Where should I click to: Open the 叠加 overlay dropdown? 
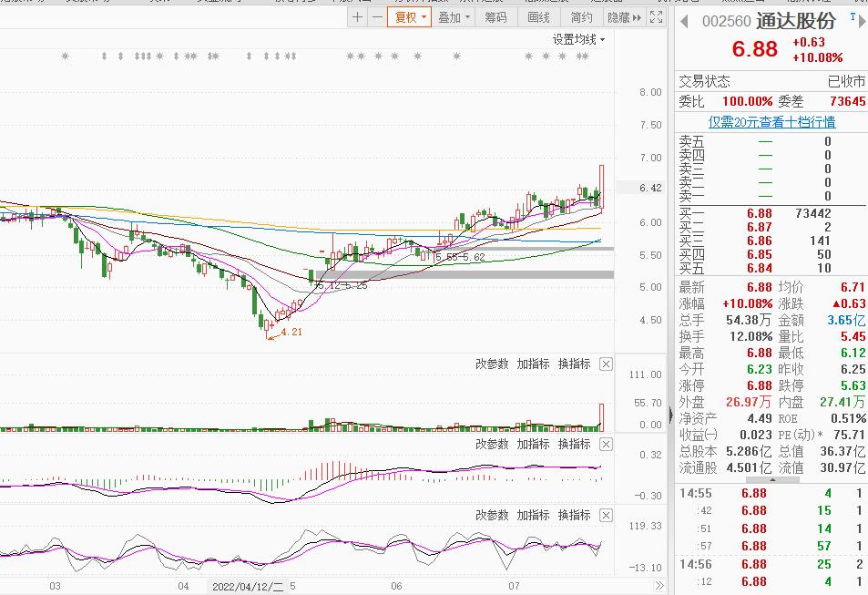pos(454,17)
